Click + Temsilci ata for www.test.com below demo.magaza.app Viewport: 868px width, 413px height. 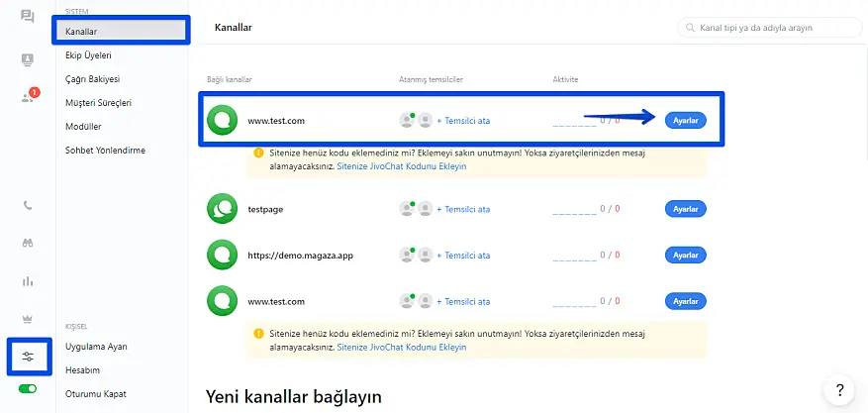(x=463, y=302)
